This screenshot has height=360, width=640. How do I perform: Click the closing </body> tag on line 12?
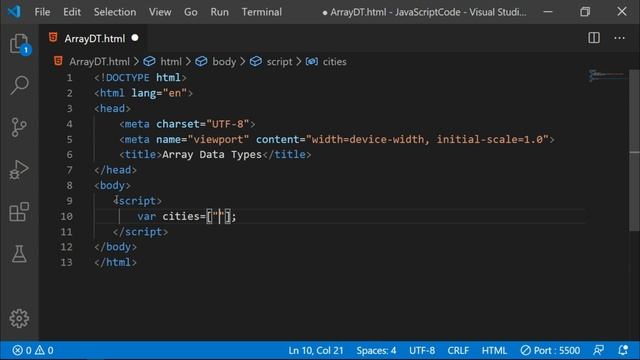[x=116, y=247]
